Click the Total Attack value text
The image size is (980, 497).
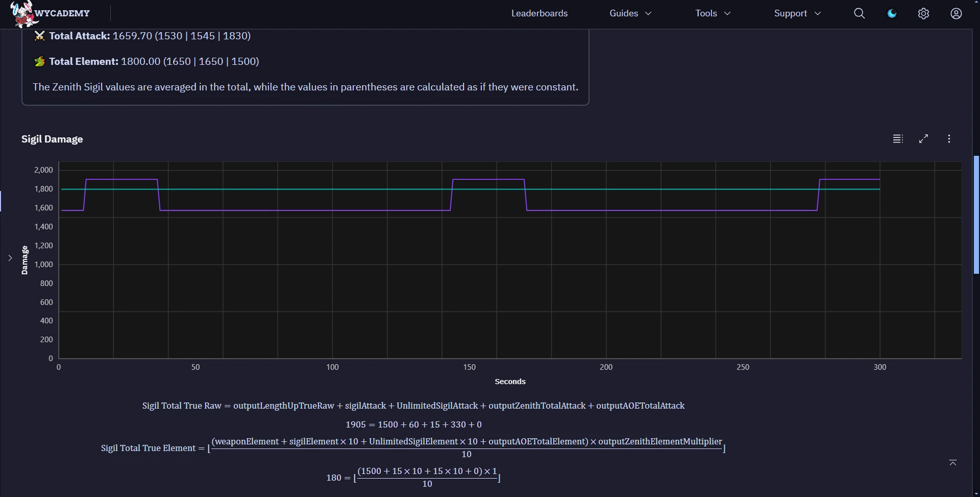coord(182,36)
